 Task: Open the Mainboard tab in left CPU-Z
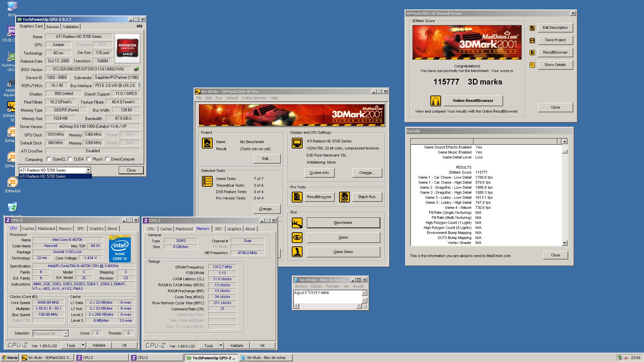[46, 229]
